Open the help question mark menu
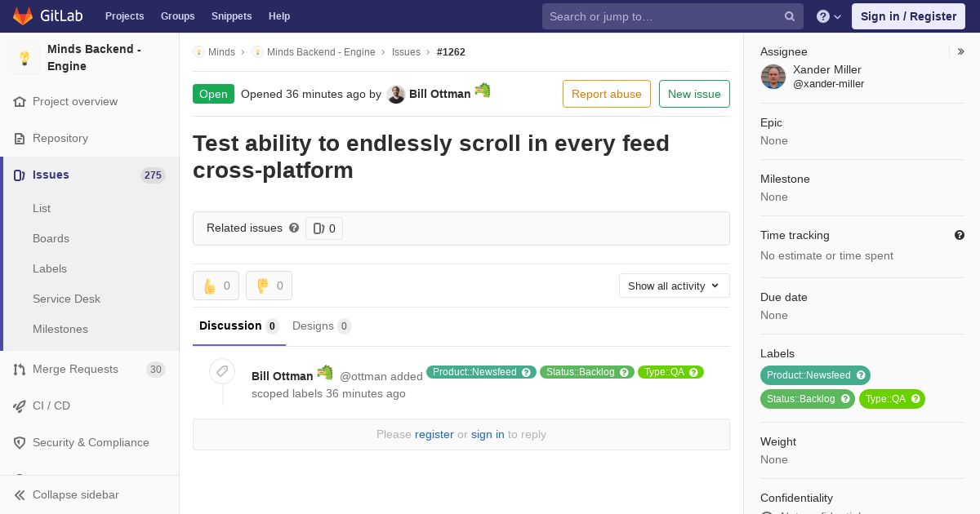This screenshot has width=980, height=514. coord(829,16)
